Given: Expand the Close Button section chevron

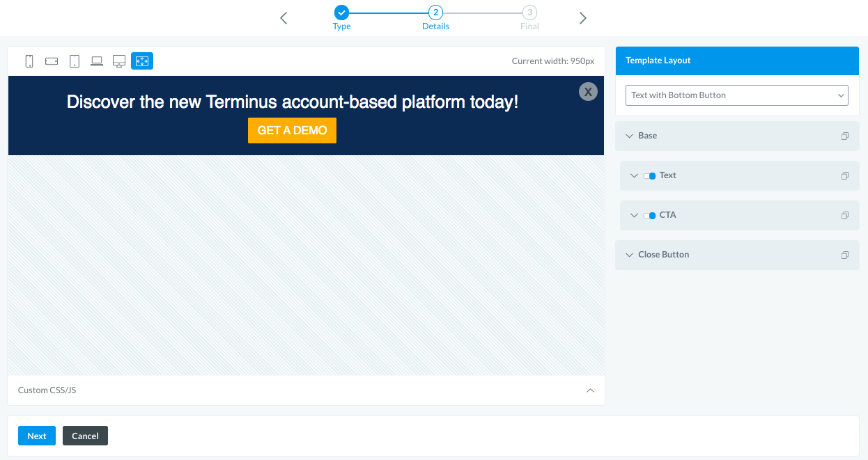Looking at the screenshot, I should tap(629, 255).
